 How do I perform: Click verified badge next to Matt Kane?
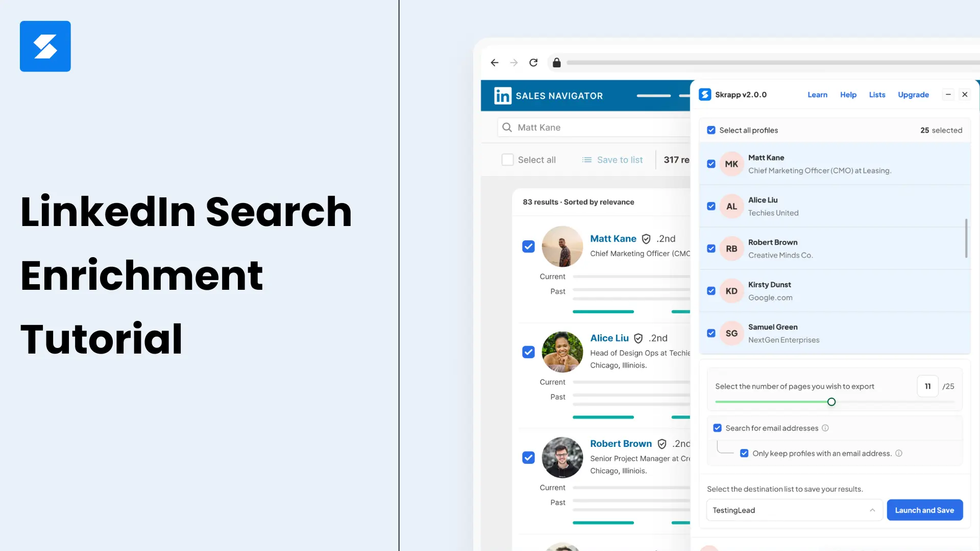pos(646,239)
